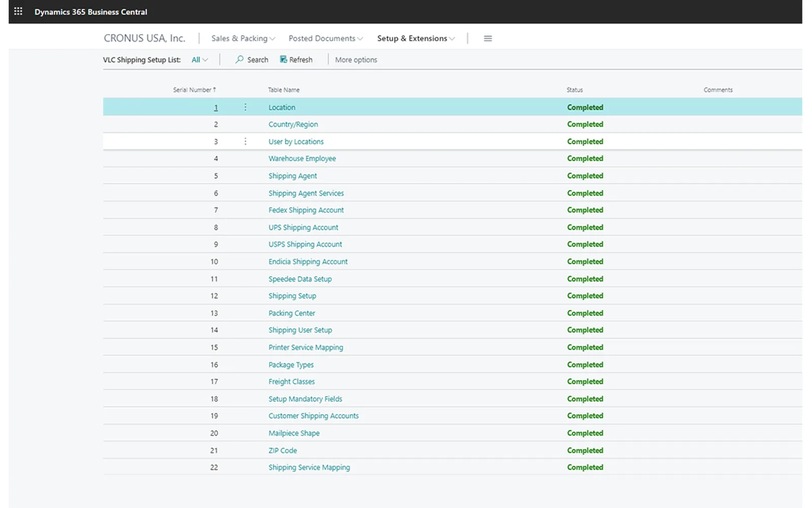Open the UPS Shipping Account link
The image size is (812, 508).
click(x=303, y=228)
